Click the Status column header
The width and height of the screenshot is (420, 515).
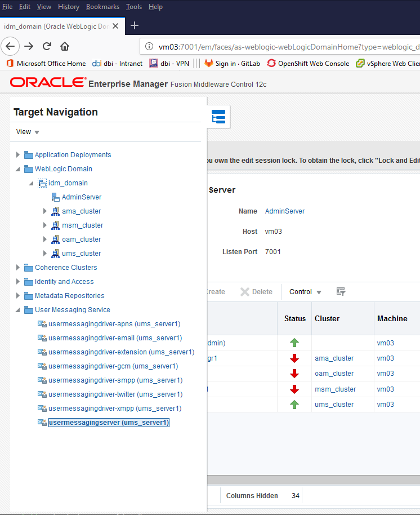point(294,318)
